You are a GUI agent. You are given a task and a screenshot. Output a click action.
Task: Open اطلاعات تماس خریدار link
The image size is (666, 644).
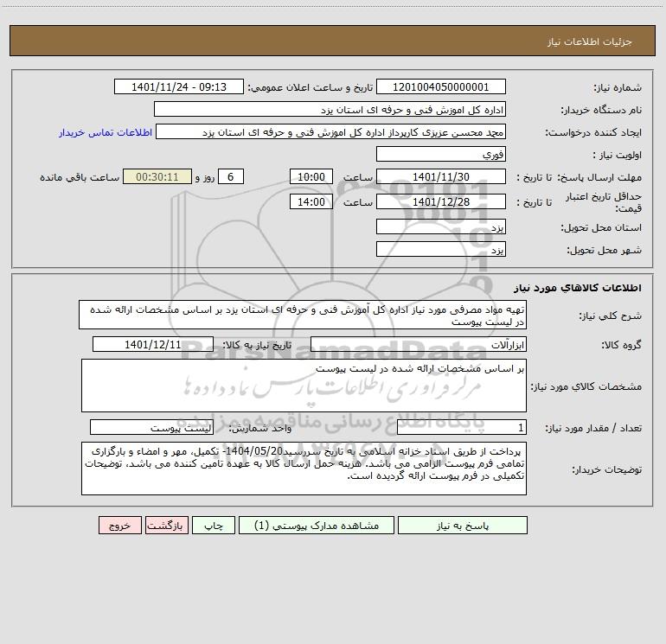pyautogui.click(x=106, y=132)
